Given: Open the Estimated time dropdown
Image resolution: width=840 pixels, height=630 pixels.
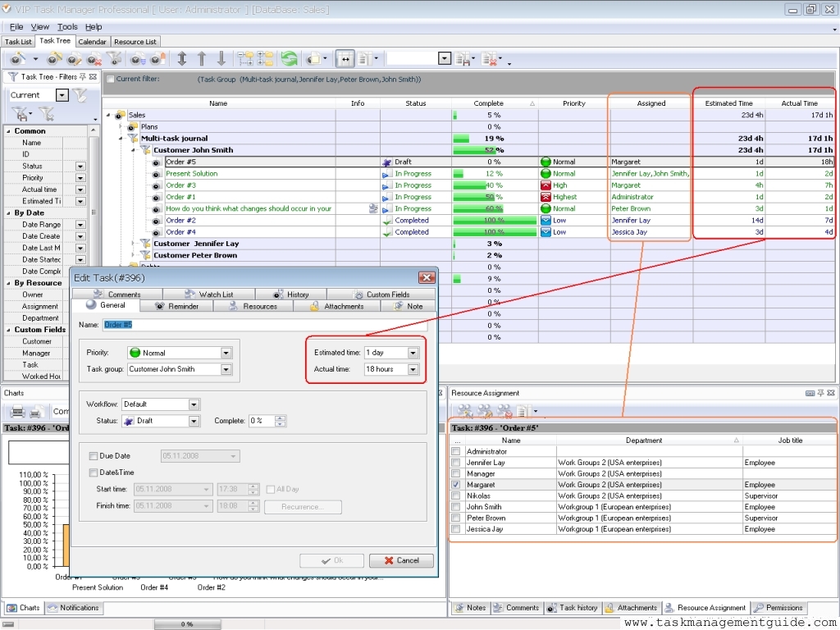Looking at the screenshot, I should point(413,353).
